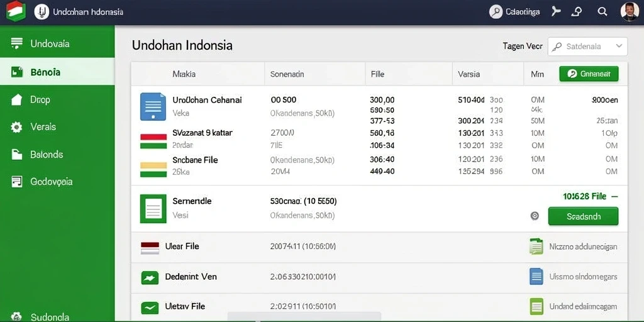Click the green document icon beside Nkzeno
This screenshot has width=644, height=322.
[536, 247]
